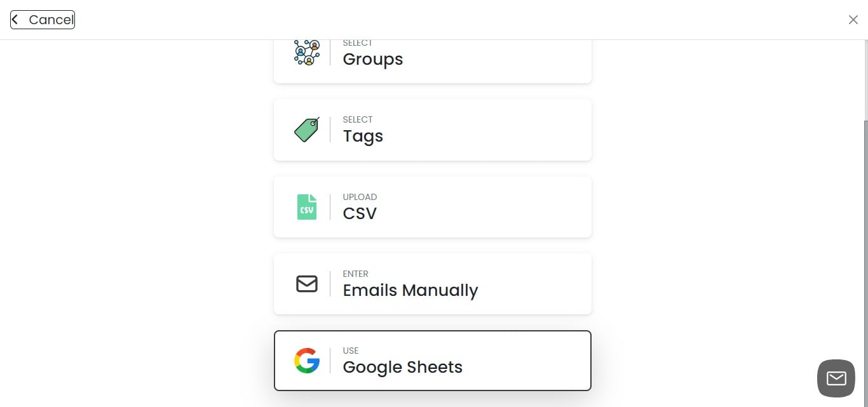Select the Groups network icon
This screenshot has height=407, width=868.
pos(306,52)
